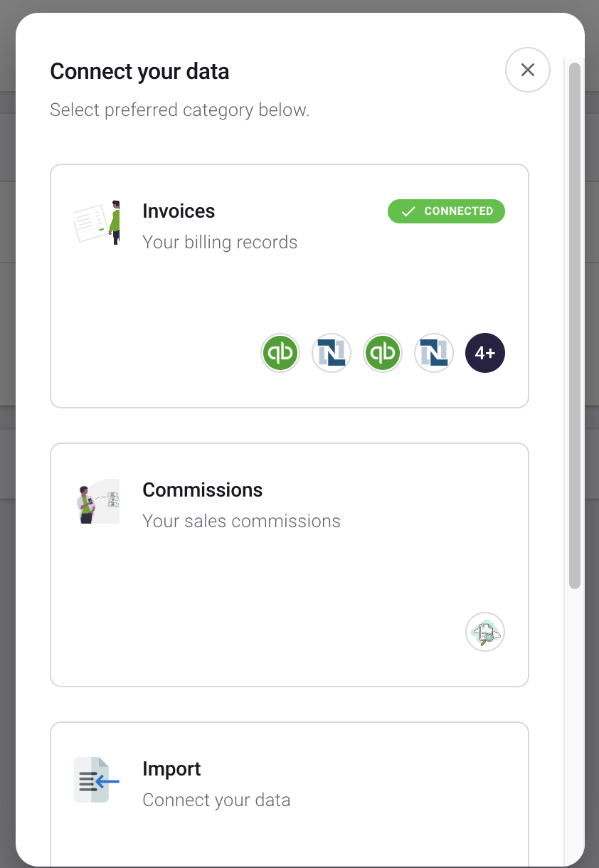Image resolution: width=599 pixels, height=868 pixels.
Task: Click the second QuickBooks icon in Invoices
Action: pos(383,353)
